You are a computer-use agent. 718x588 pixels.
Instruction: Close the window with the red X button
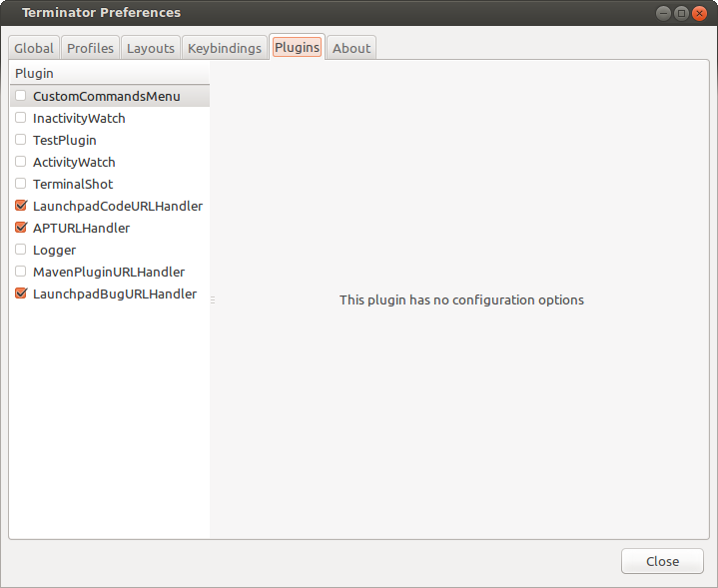pyautogui.click(x=699, y=13)
